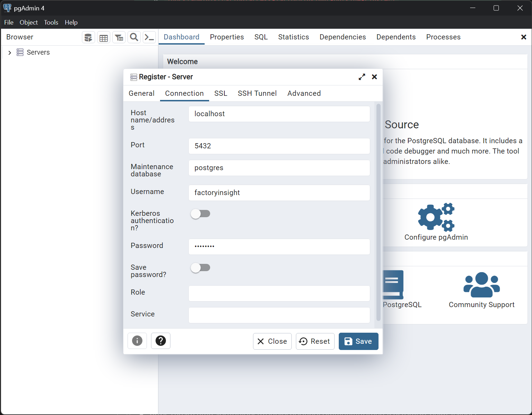Click the info icon button in dialog
The width and height of the screenshot is (532, 415).
[137, 341]
